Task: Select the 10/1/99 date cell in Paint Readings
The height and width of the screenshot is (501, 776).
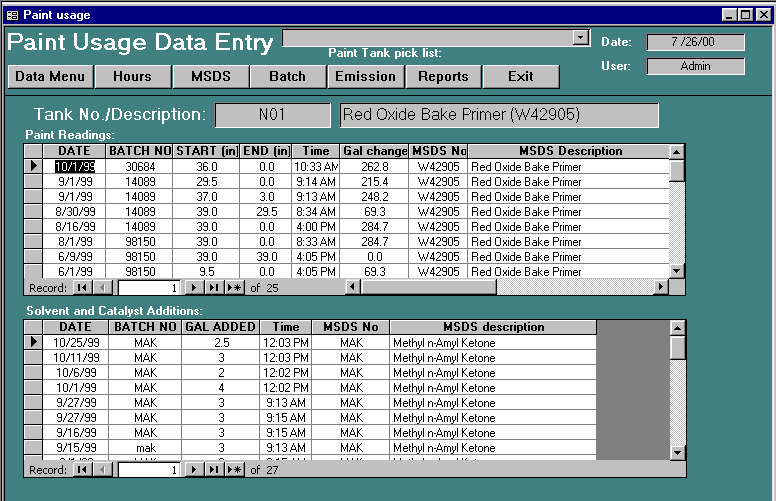Action: point(75,166)
